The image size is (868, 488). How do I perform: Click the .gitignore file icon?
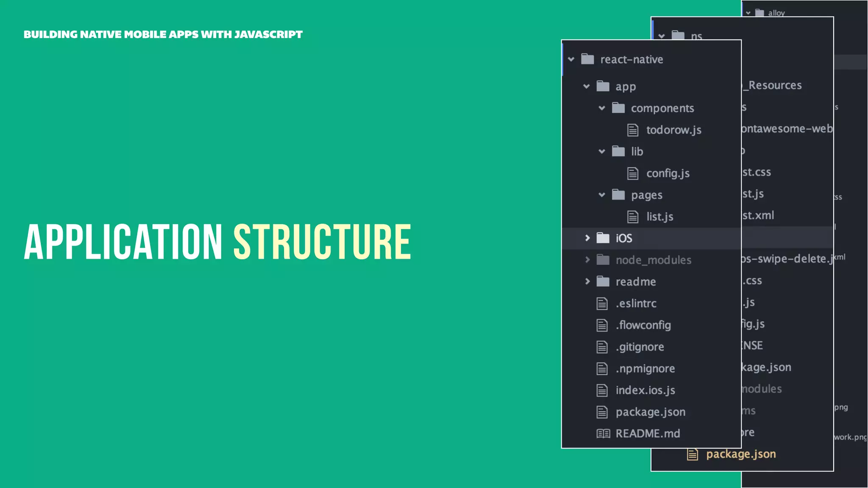coord(602,347)
